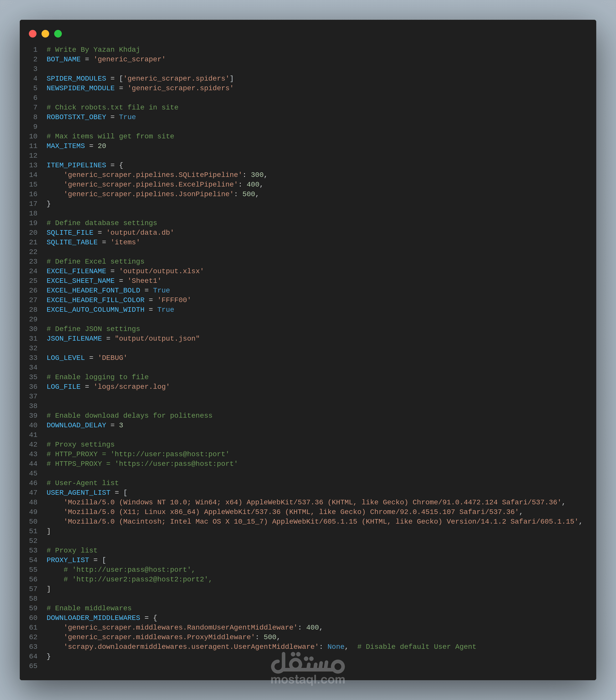616x700 pixels.
Task: Click the MAX_ITEMS value 20
Action: [x=102, y=146]
